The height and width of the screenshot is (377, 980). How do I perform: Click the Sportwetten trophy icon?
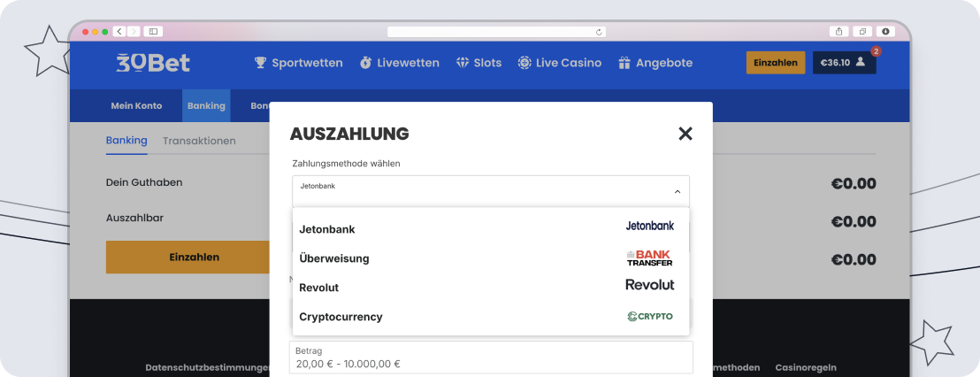tap(261, 63)
